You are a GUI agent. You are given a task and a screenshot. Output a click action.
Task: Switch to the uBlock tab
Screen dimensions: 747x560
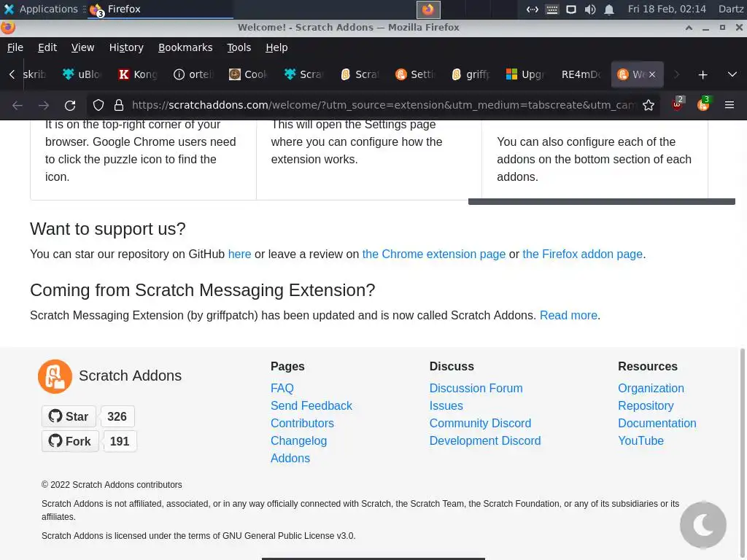click(82, 74)
